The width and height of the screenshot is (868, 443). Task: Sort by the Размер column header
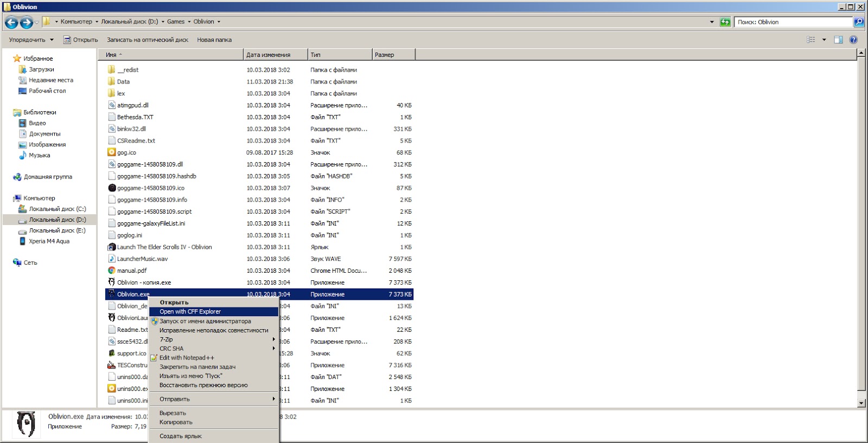point(393,55)
